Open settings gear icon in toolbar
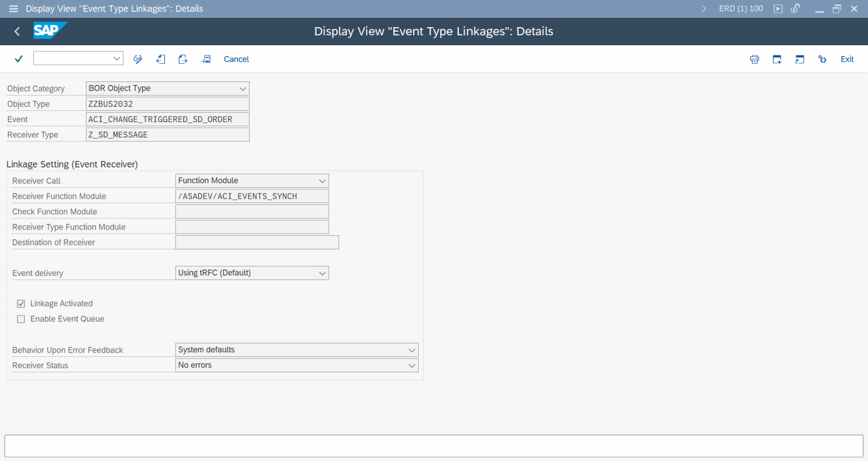The image size is (868, 461). tap(822, 59)
